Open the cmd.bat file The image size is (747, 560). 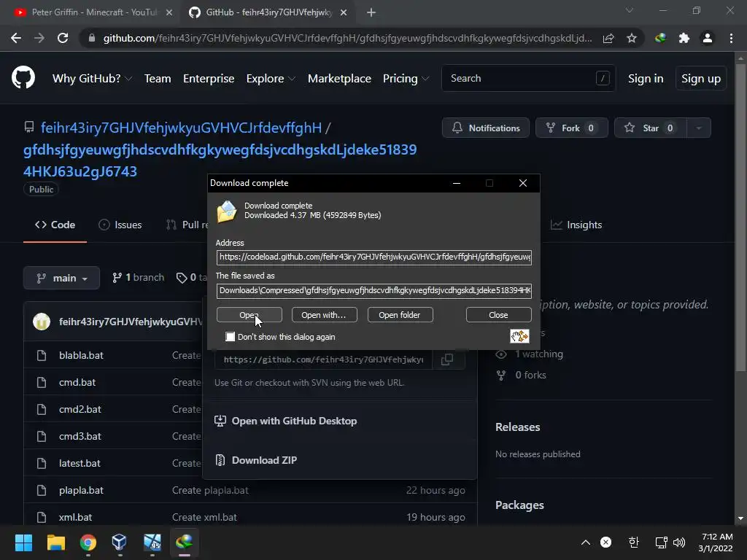77,382
